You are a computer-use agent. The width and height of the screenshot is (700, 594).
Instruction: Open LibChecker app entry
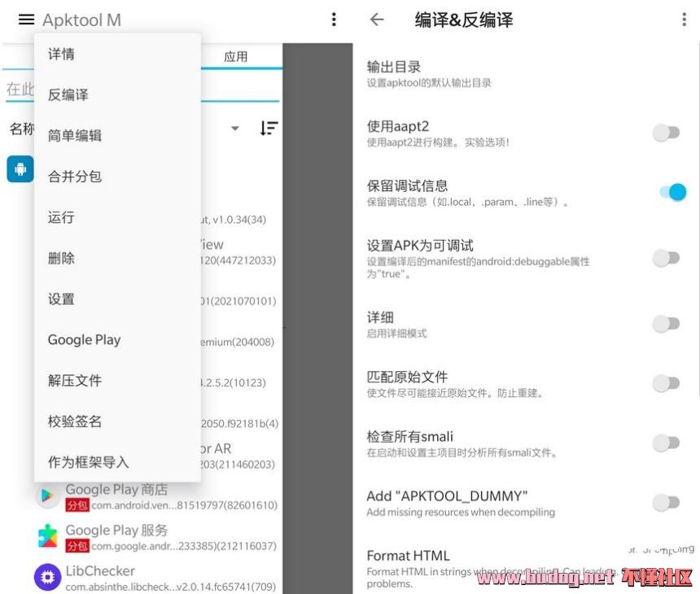point(158,578)
